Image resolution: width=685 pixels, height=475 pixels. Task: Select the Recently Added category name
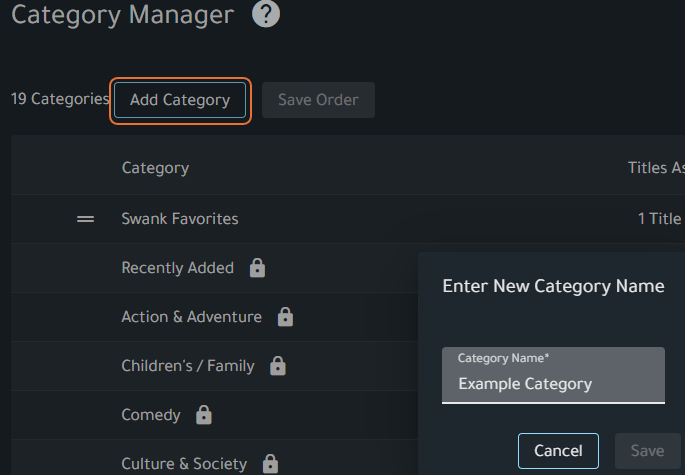click(x=177, y=268)
